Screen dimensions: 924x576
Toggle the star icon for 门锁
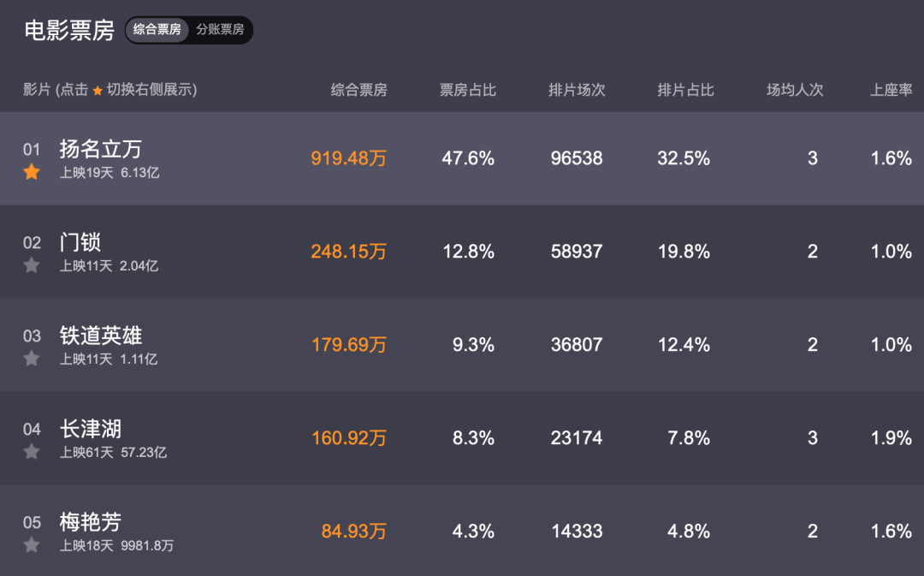tap(32, 265)
